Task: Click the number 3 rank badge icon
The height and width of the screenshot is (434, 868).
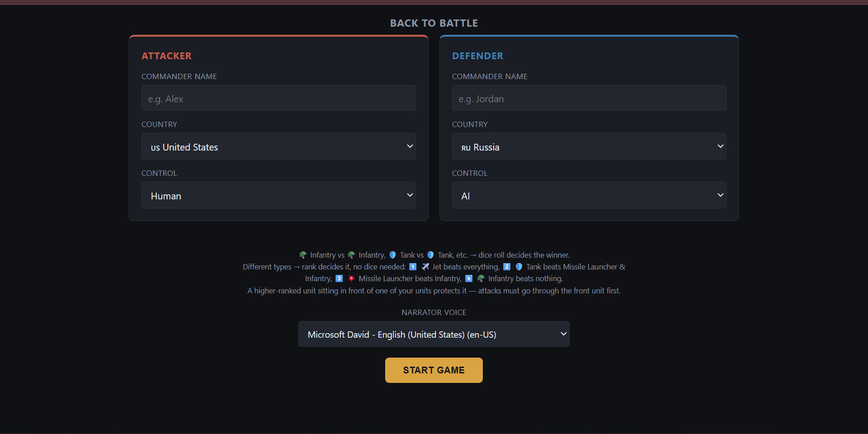Action: click(339, 278)
